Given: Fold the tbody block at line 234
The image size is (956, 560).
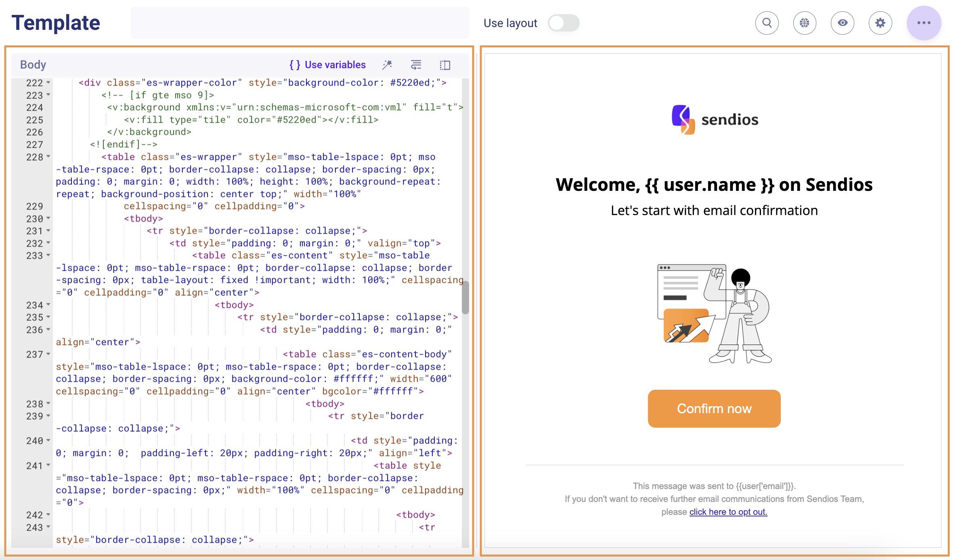Looking at the screenshot, I should tap(48, 305).
